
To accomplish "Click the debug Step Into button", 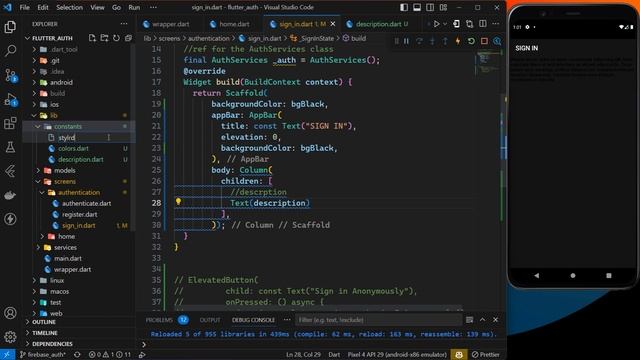I will tap(432, 41).
